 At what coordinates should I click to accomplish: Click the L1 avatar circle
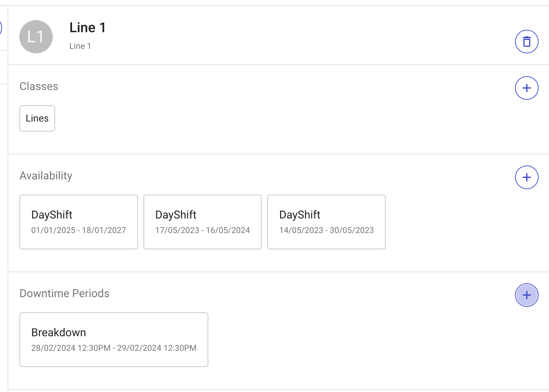36,37
